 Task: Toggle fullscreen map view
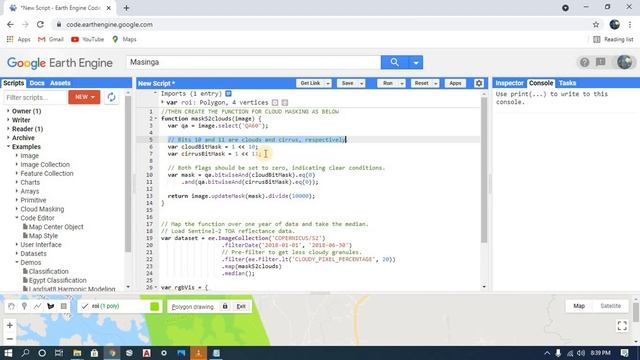click(x=622, y=325)
